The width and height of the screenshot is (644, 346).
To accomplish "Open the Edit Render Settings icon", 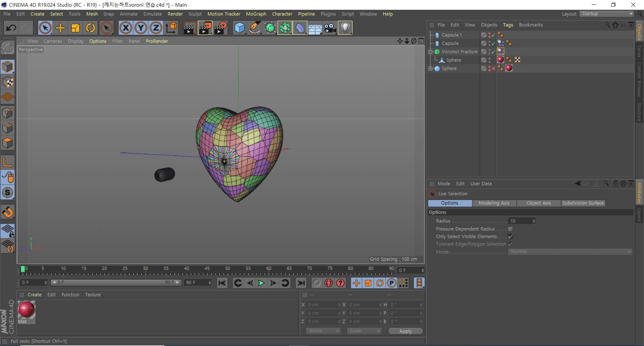I will (220, 28).
